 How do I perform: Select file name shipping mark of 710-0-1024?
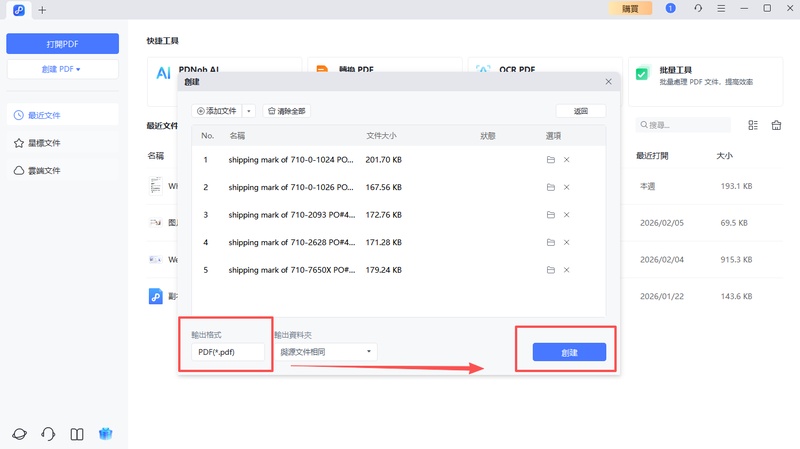(291, 160)
